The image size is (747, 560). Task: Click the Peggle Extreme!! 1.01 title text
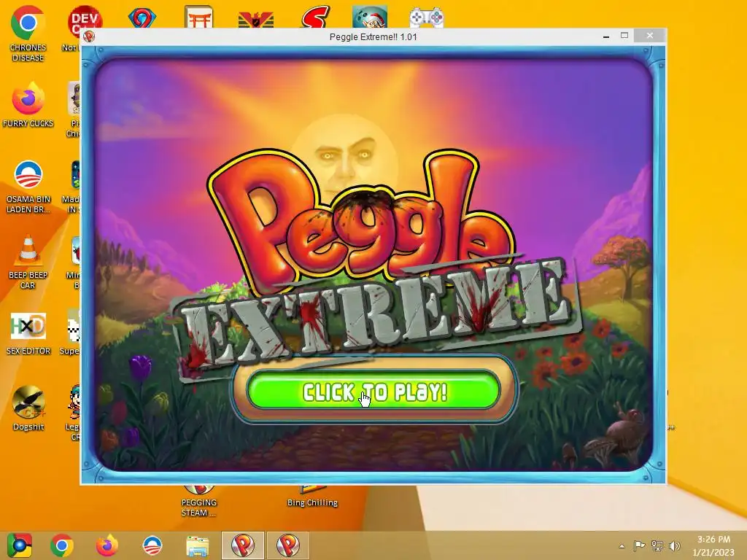pyautogui.click(x=373, y=36)
